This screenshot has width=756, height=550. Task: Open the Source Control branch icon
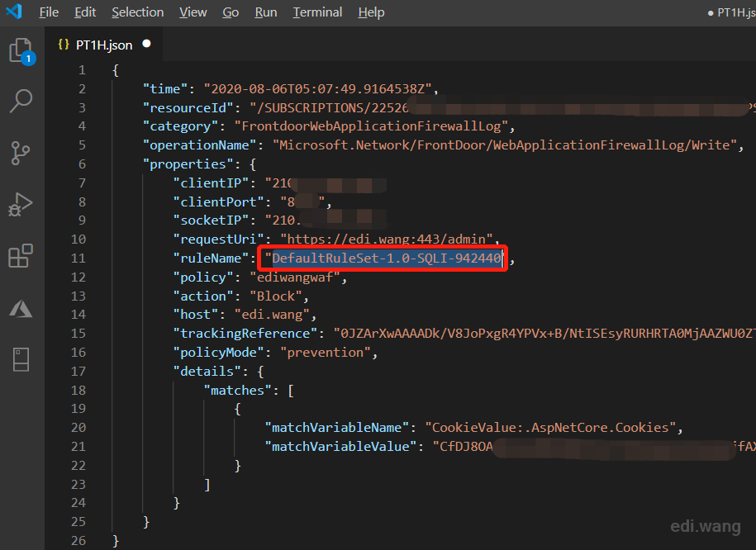21,154
